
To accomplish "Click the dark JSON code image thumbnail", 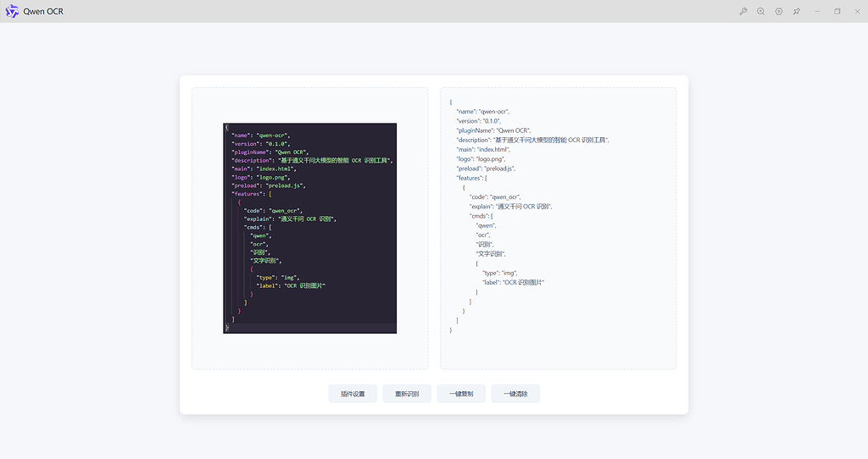I will point(310,228).
